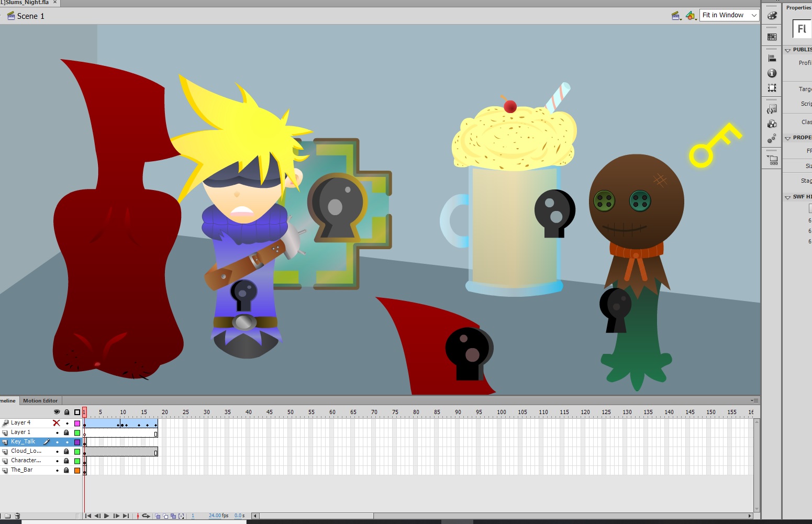Viewport: 812px width, 524px height.
Task: Toggle lock on Cloud_Lo layer
Action: pos(66,451)
